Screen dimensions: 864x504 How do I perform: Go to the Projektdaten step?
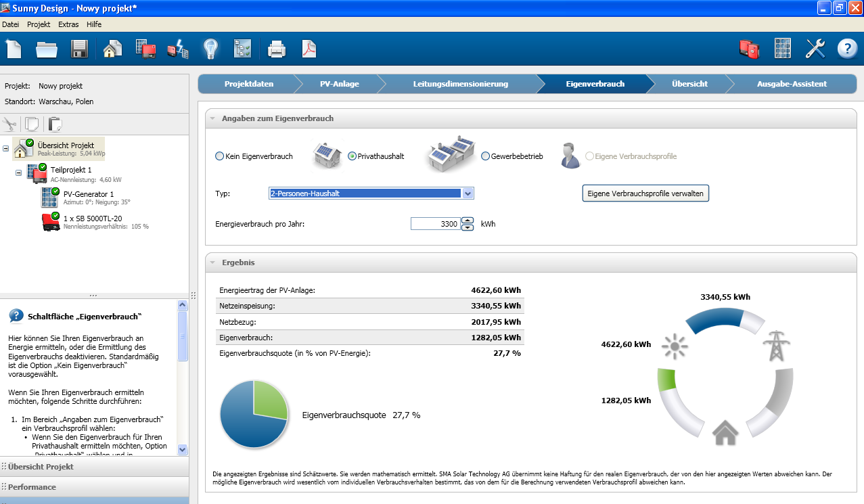[x=249, y=84]
